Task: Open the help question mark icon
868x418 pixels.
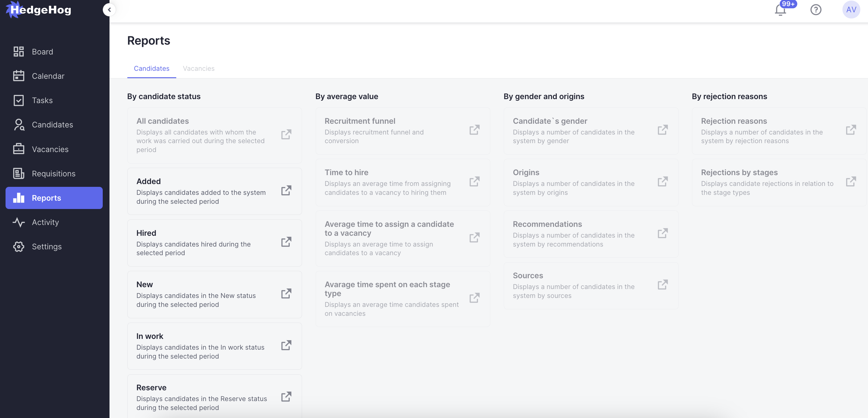Action: [815, 10]
